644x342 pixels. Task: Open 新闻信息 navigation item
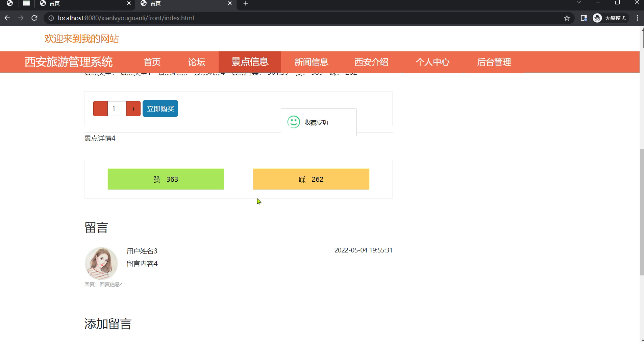311,62
